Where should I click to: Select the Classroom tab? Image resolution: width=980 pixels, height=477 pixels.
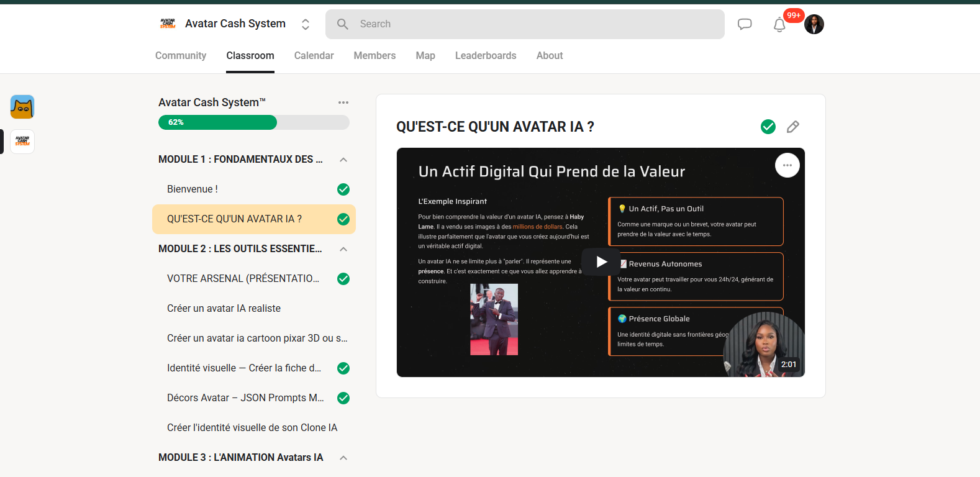tap(250, 55)
